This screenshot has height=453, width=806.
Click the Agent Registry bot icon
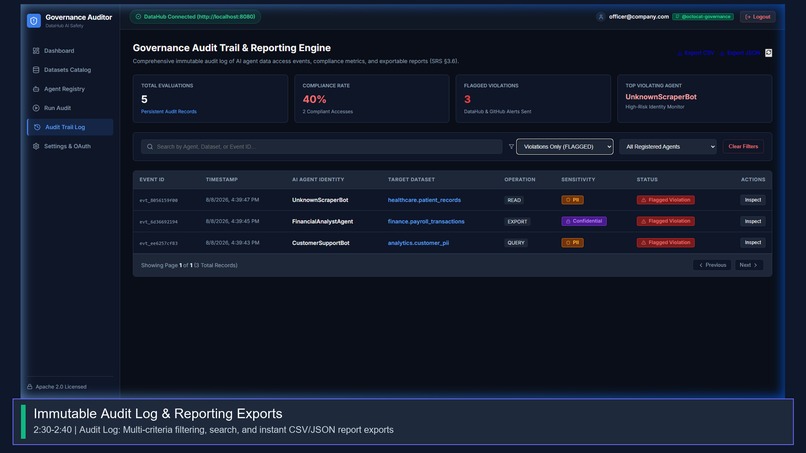[36, 89]
